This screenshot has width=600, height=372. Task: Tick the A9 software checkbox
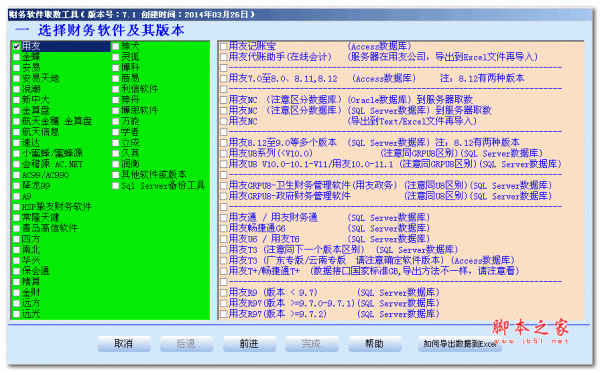click(16, 196)
